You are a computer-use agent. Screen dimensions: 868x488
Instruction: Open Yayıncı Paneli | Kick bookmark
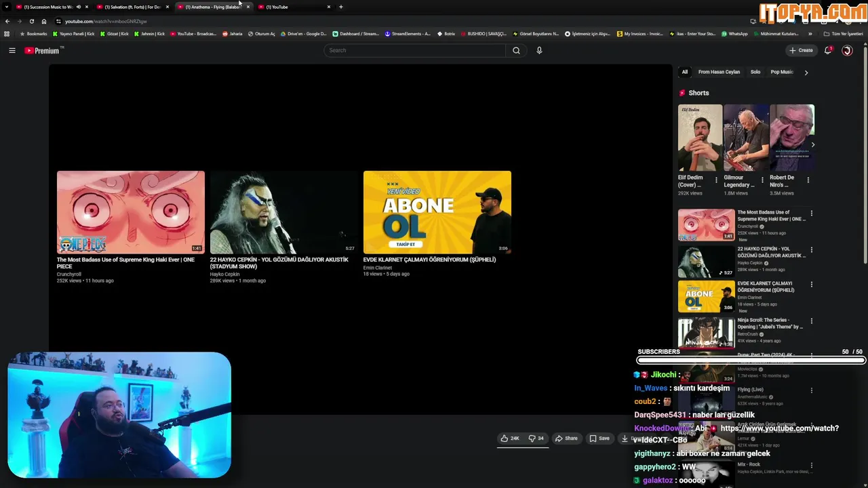pos(74,33)
